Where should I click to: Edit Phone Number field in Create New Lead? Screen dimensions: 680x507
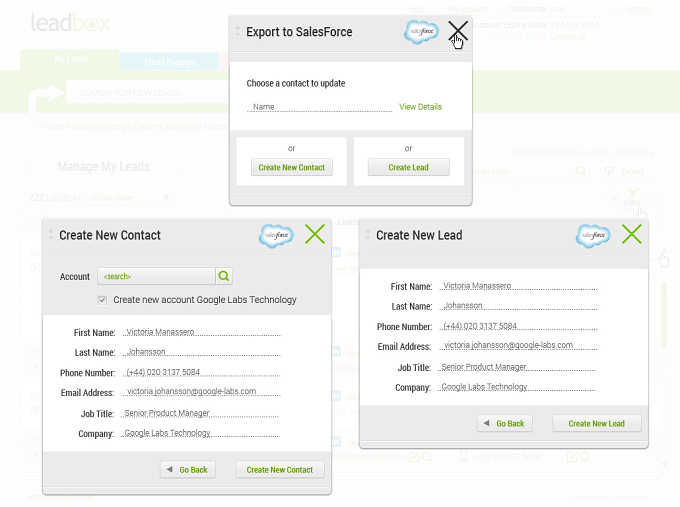[x=518, y=326]
